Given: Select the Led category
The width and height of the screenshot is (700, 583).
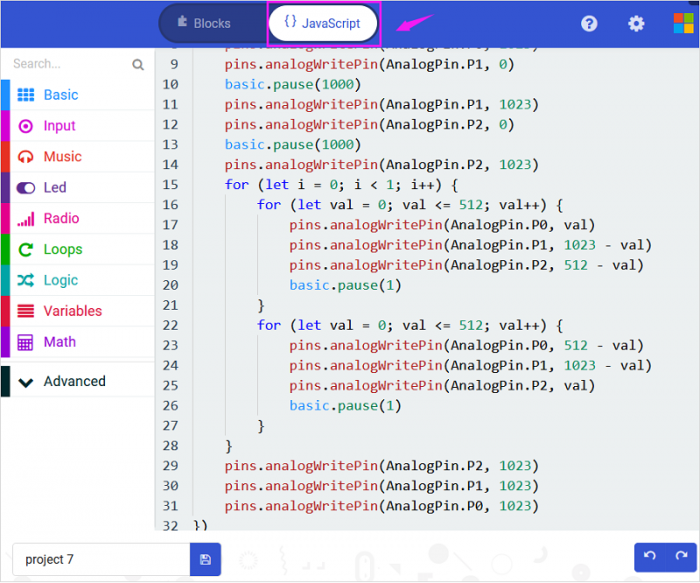Looking at the screenshot, I should (55, 188).
